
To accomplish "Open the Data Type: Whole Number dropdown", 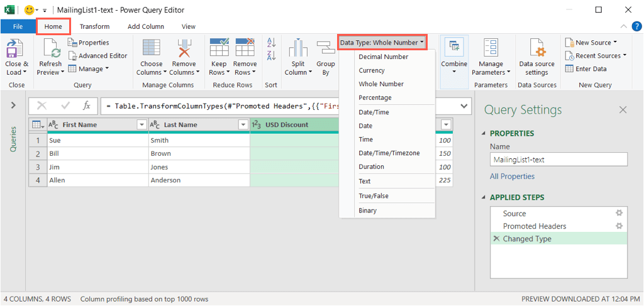I will tap(382, 42).
